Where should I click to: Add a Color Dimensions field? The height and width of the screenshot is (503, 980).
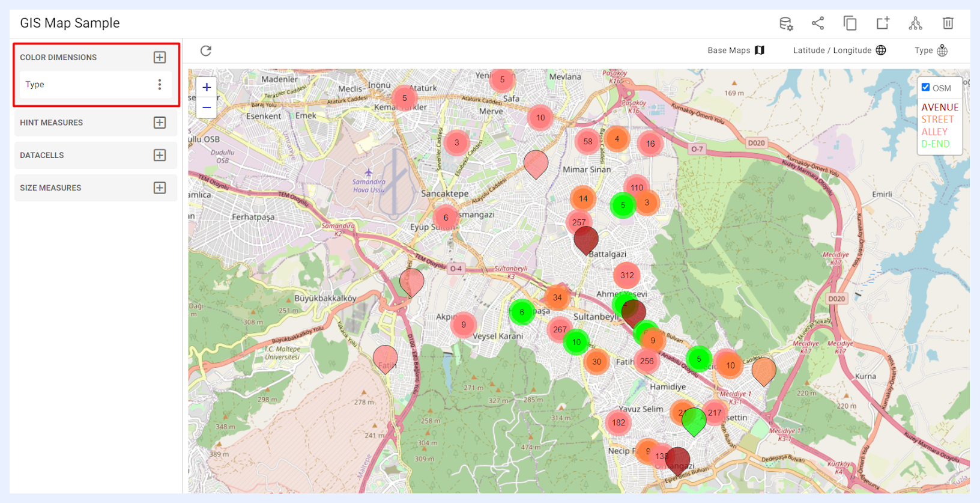pyautogui.click(x=160, y=57)
